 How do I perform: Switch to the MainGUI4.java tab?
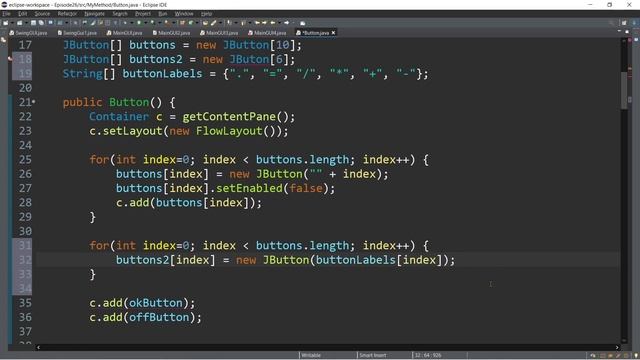(x=267, y=33)
